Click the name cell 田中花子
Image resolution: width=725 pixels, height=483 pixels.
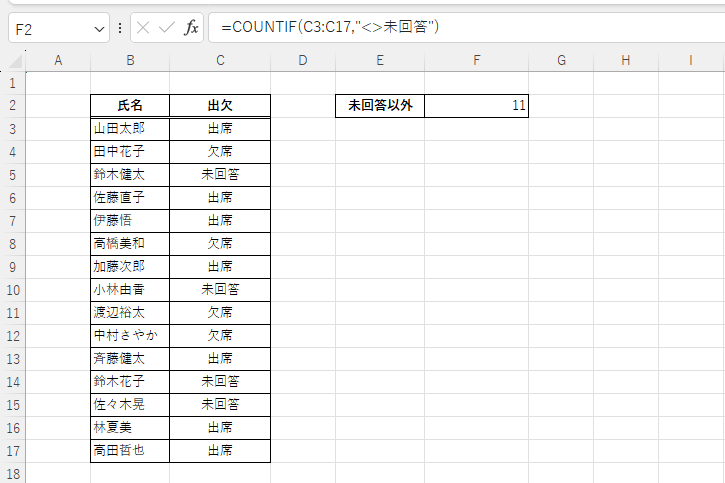tap(130, 152)
